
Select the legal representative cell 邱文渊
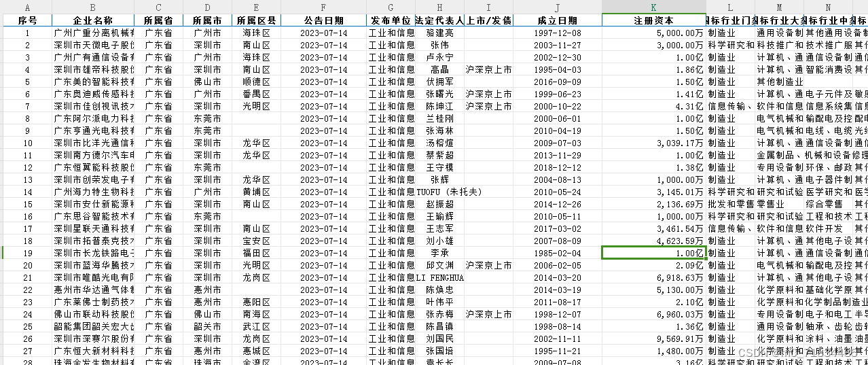click(x=440, y=265)
